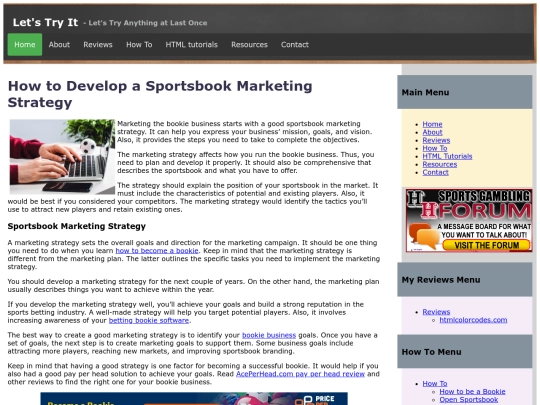
Task: Go to About in top navigation
Action: pos(59,44)
